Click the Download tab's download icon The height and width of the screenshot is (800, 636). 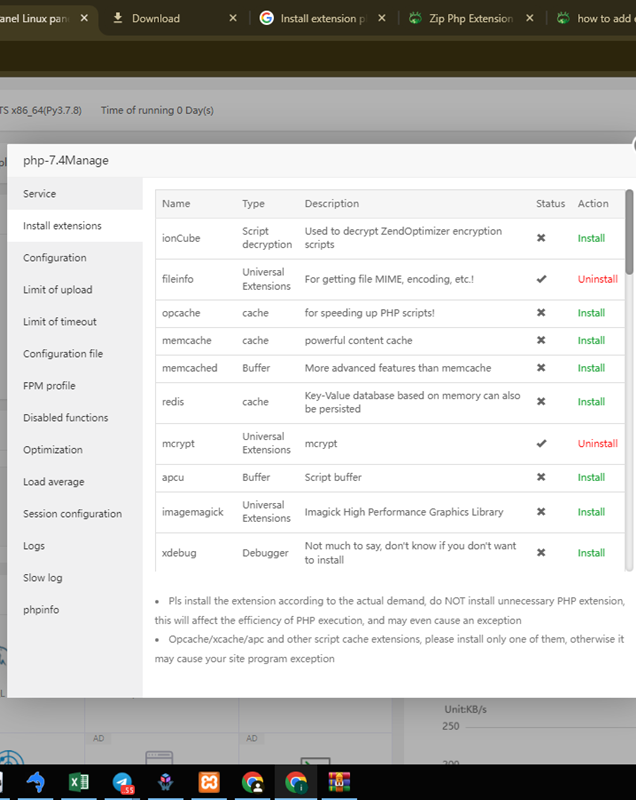(x=119, y=18)
